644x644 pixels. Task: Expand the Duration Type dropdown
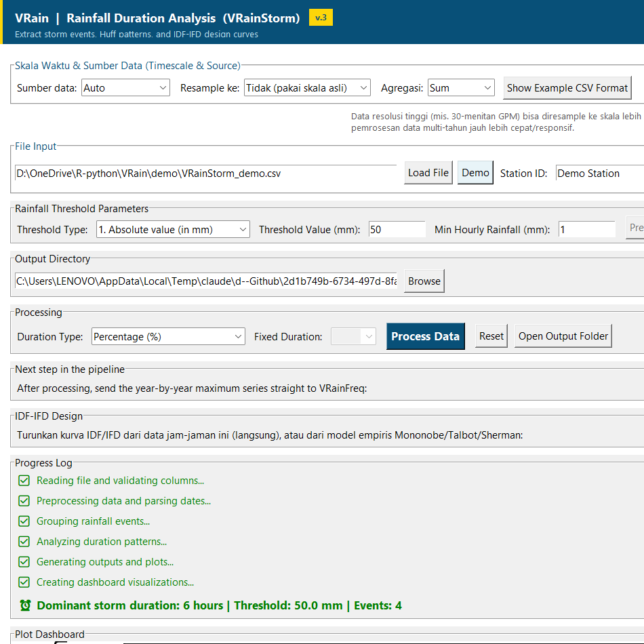168,337
